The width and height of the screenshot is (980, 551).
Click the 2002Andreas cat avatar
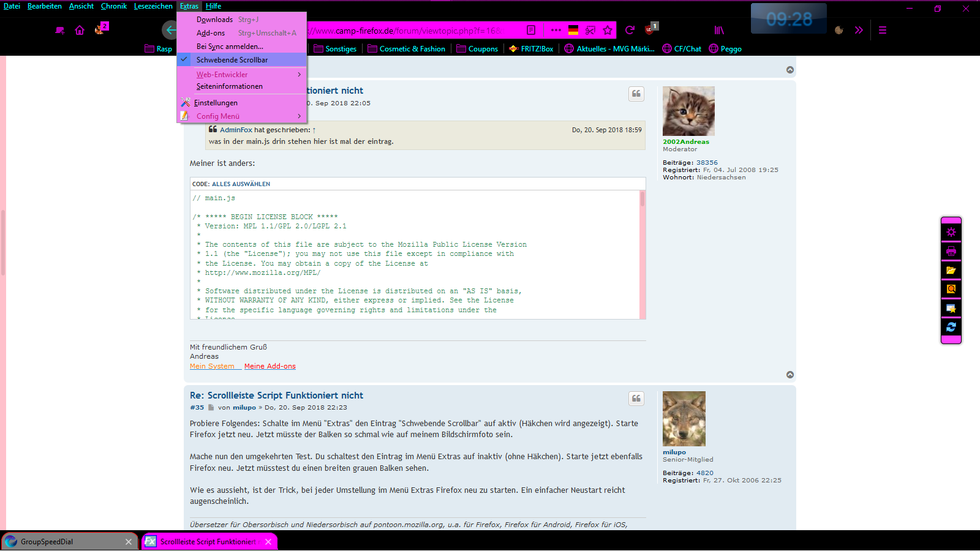[688, 111]
